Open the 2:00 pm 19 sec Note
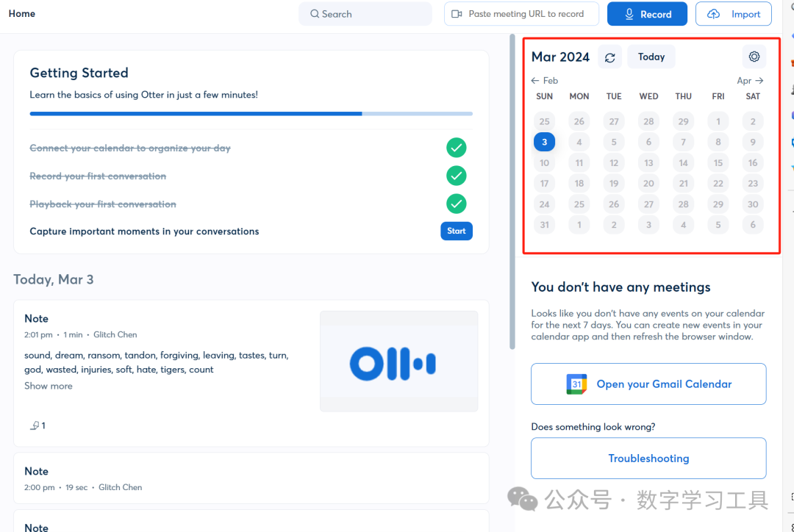Image resolution: width=794 pixels, height=532 pixels. coord(251,478)
